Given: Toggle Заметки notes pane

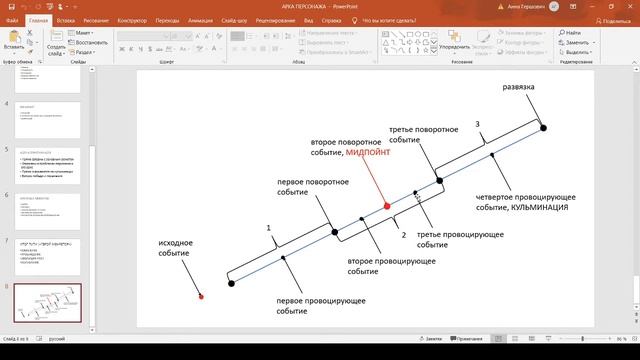Looking at the screenshot, I should coord(431,339).
